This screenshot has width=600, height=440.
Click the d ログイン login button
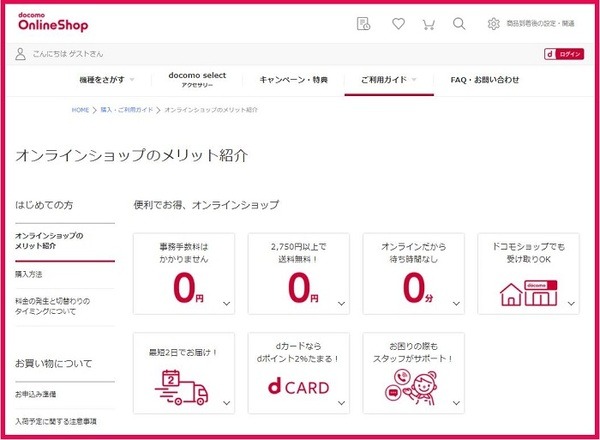point(564,54)
